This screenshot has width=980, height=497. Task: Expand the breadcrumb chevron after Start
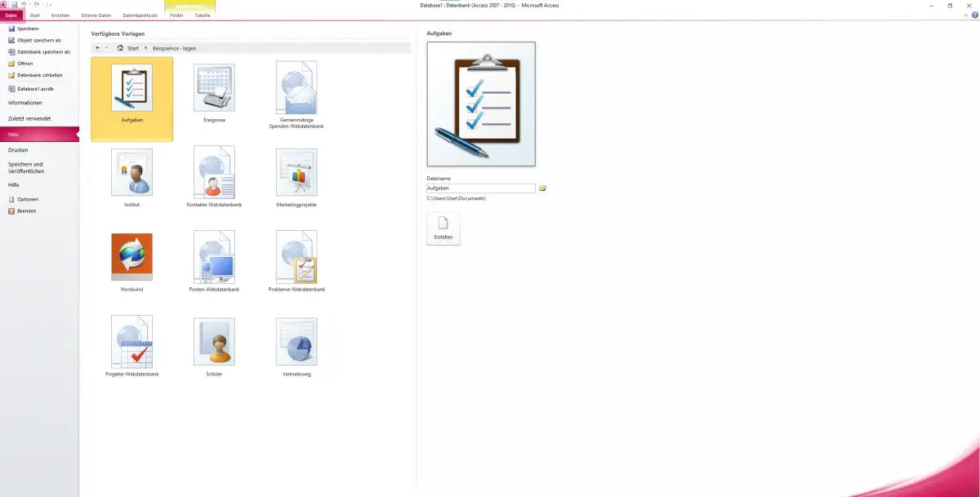(146, 48)
